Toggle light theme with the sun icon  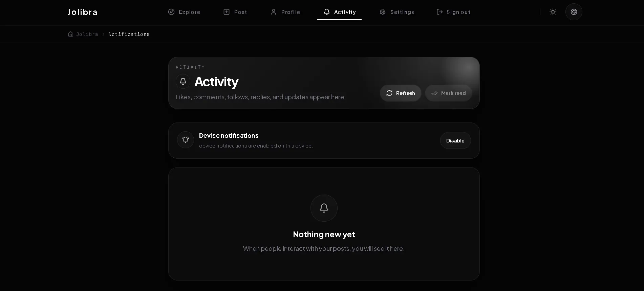click(553, 12)
